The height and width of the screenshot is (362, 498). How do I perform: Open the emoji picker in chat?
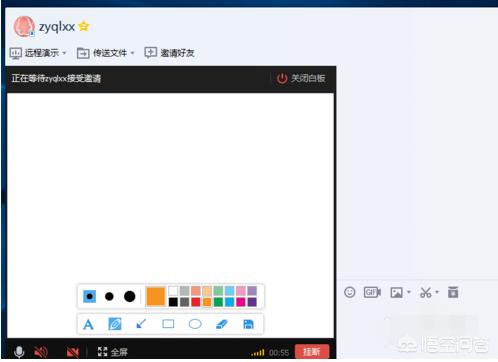tap(349, 292)
